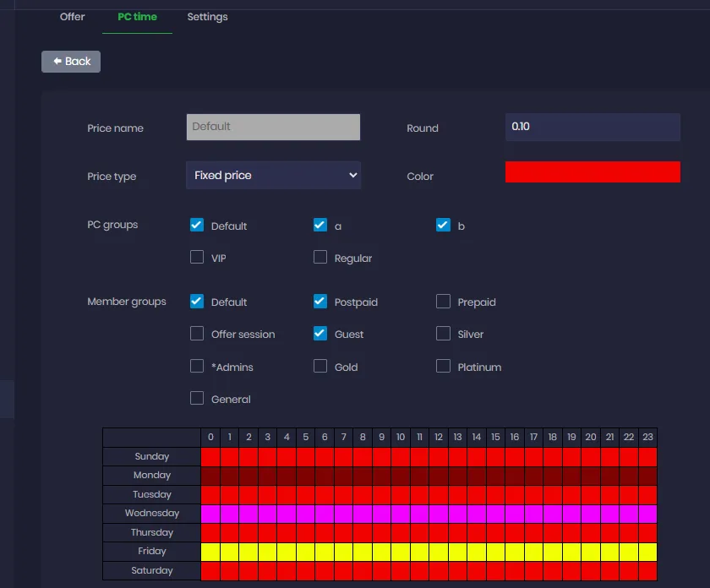Uncheck the Postpaid member group
The width and height of the screenshot is (710, 588).
tap(320, 301)
